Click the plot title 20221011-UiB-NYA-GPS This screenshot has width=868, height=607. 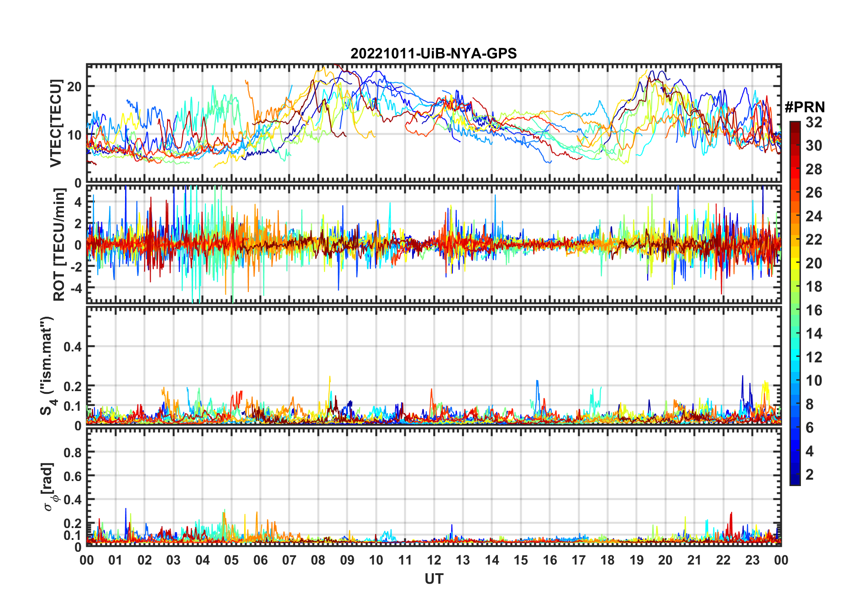click(x=434, y=54)
